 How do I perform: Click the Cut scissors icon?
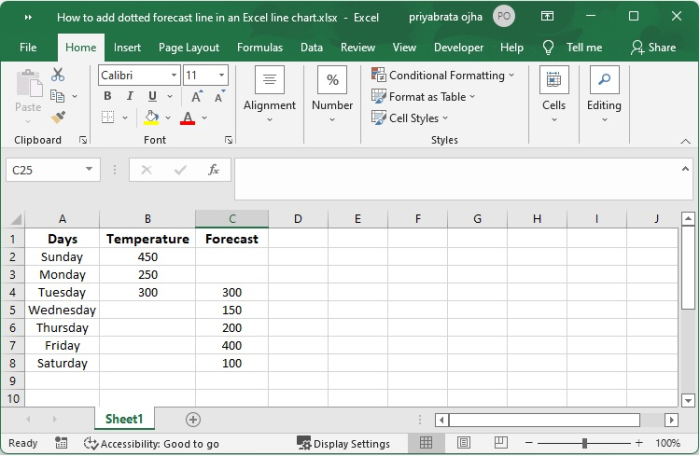[x=58, y=75]
